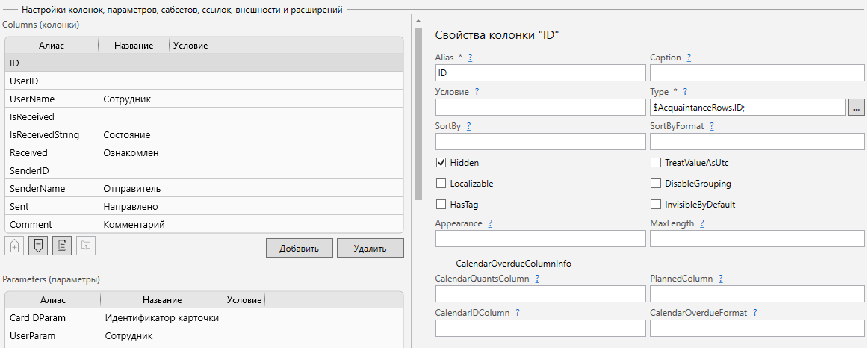Image resolution: width=868 pixels, height=348 pixels.
Task: Enable the Localizable checkbox
Action: pos(441,183)
